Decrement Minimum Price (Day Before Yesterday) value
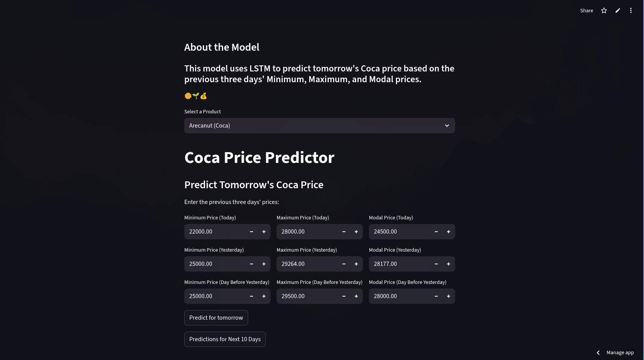The width and height of the screenshot is (644, 360). (251, 296)
